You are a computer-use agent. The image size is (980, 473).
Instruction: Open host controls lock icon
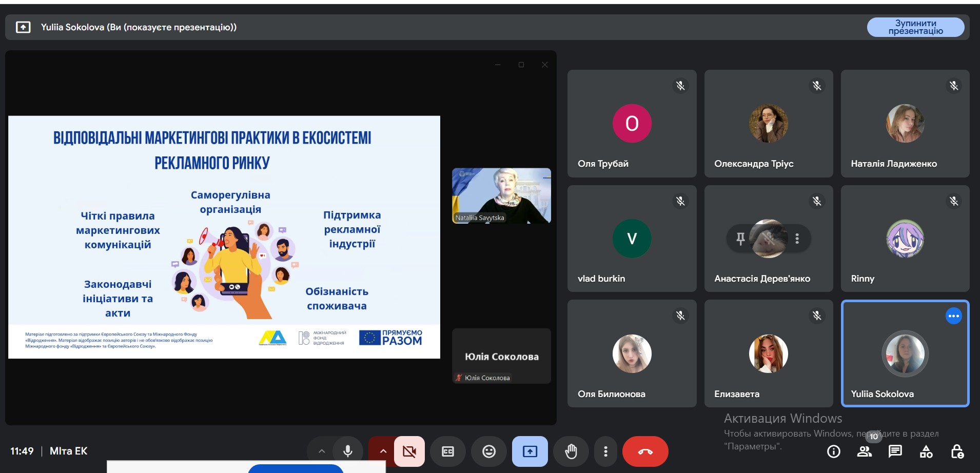click(957, 451)
